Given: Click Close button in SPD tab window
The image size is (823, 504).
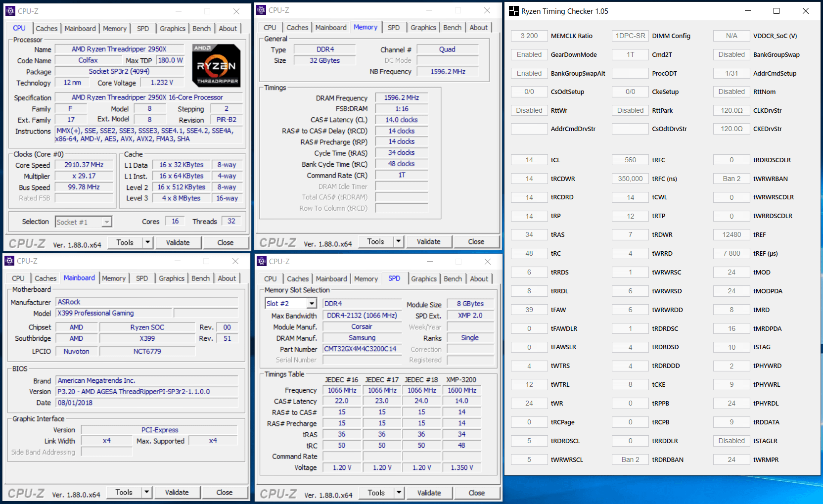Looking at the screenshot, I should tap(477, 493).
